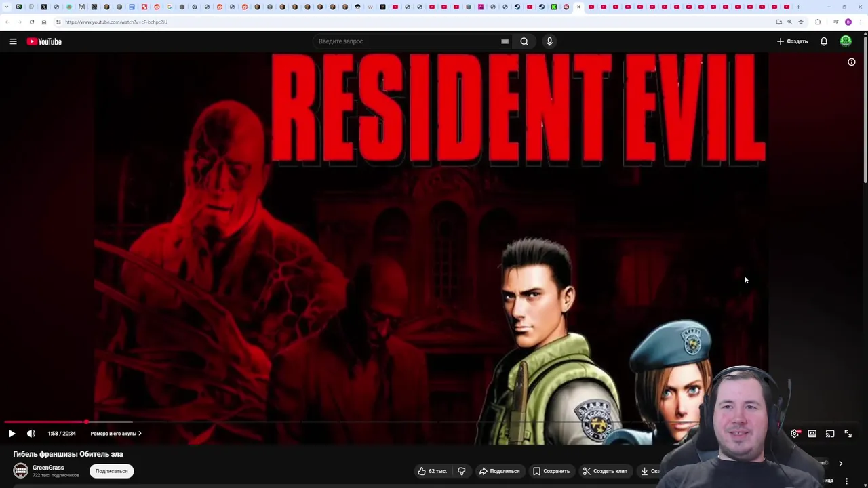This screenshot has height=488, width=868.
Task: Switch to the X (Twitter) tab
Action: click(x=44, y=7)
